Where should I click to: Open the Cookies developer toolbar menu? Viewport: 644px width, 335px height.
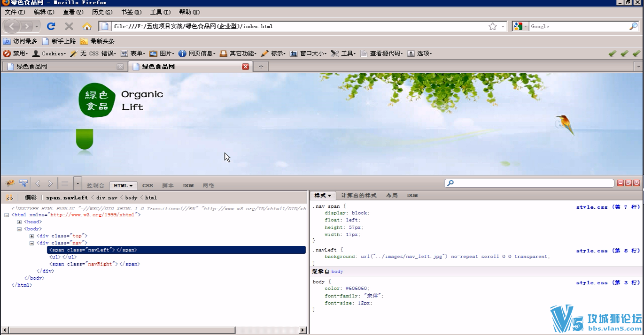[49, 53]
